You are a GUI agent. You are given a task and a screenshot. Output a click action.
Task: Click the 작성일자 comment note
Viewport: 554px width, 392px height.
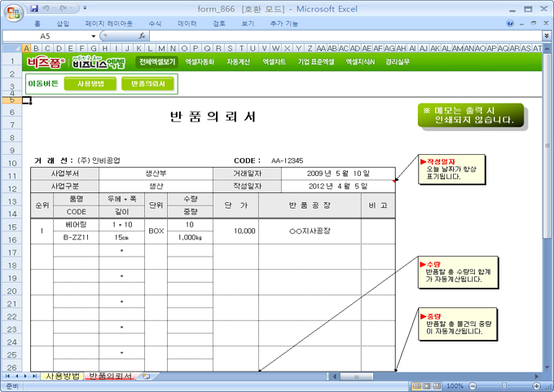click(451, 170)
